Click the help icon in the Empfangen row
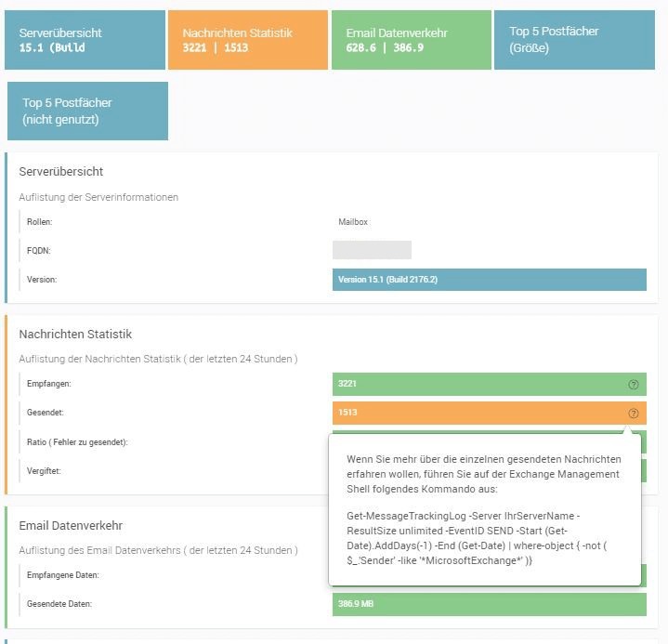The height and width of the screenshot is (644, 668). pyautogui.click(x=634, y=384)
